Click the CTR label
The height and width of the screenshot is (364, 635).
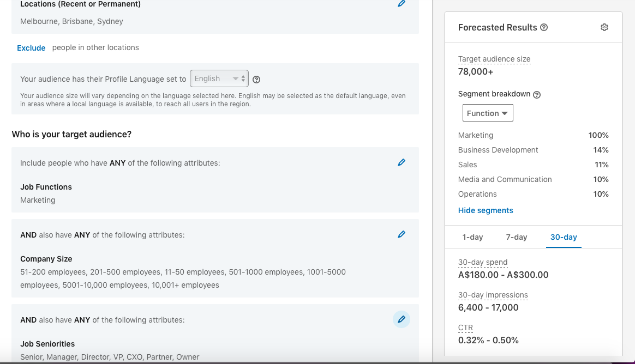pos(465,327)
